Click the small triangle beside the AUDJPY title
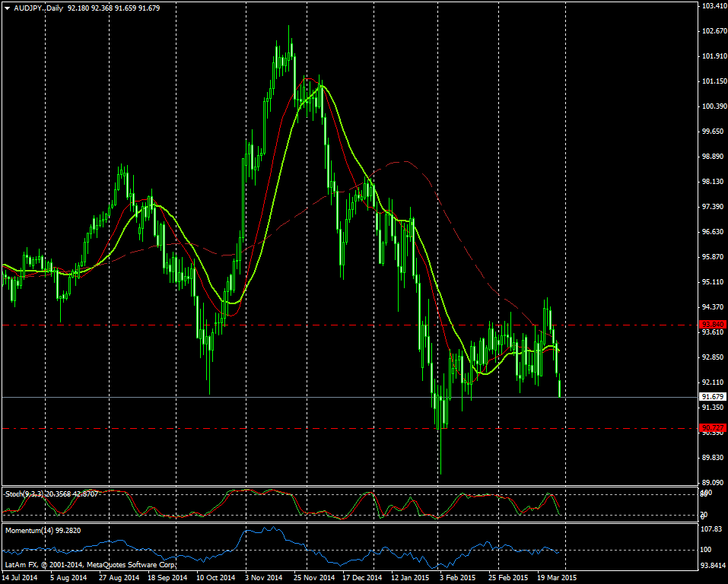The height and width of the screenshot is (584, 728). pyautogui.click(x=7, y=7)
